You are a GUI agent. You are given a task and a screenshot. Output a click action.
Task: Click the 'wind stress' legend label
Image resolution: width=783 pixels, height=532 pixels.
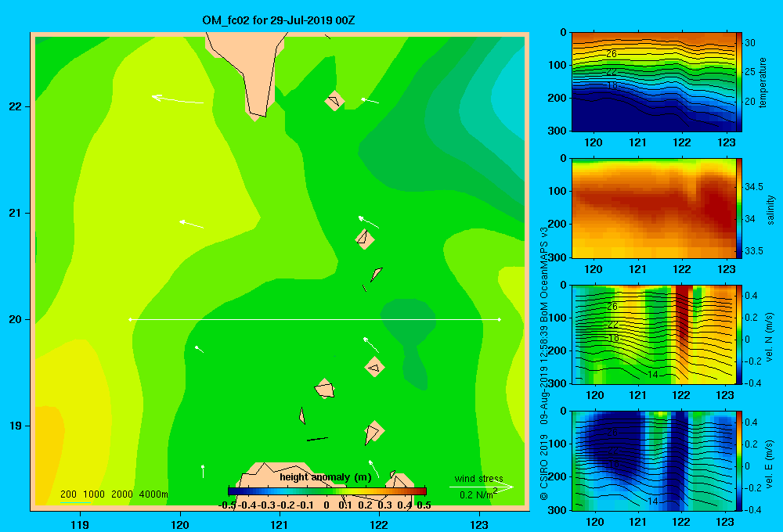[479, 478]
